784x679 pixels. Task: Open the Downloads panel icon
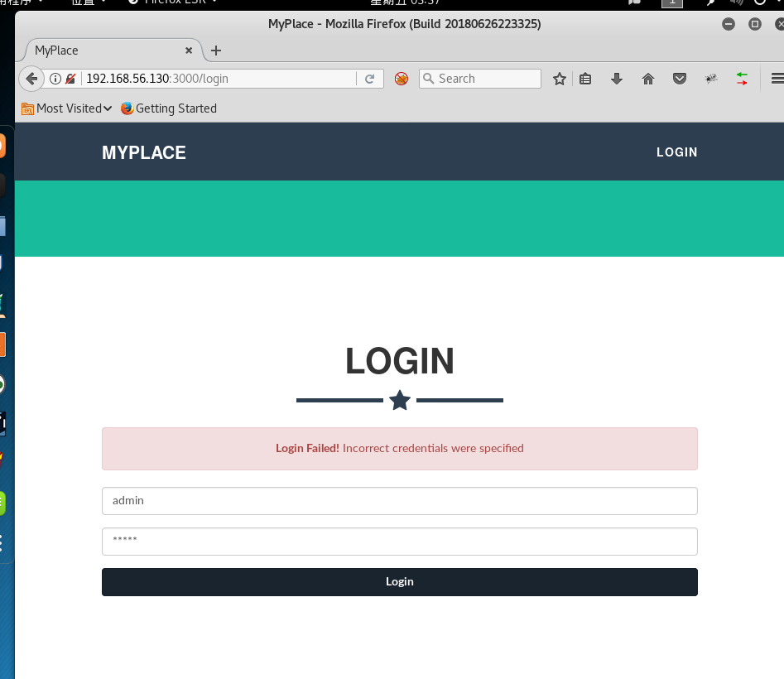click(616, 78)
